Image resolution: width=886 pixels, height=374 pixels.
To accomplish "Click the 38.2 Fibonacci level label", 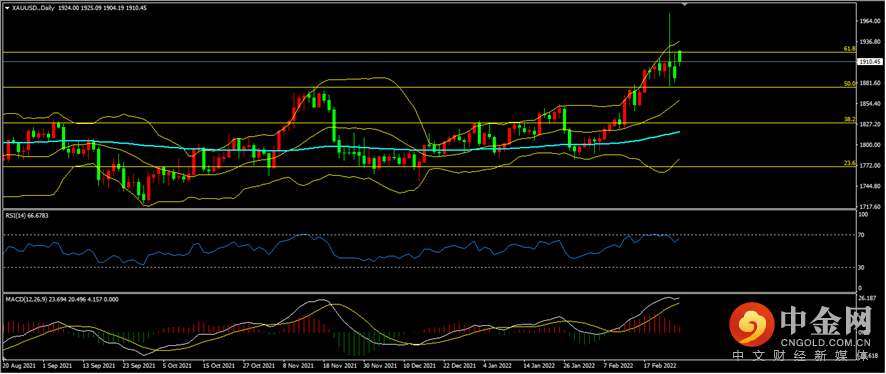I will point(849,119).
